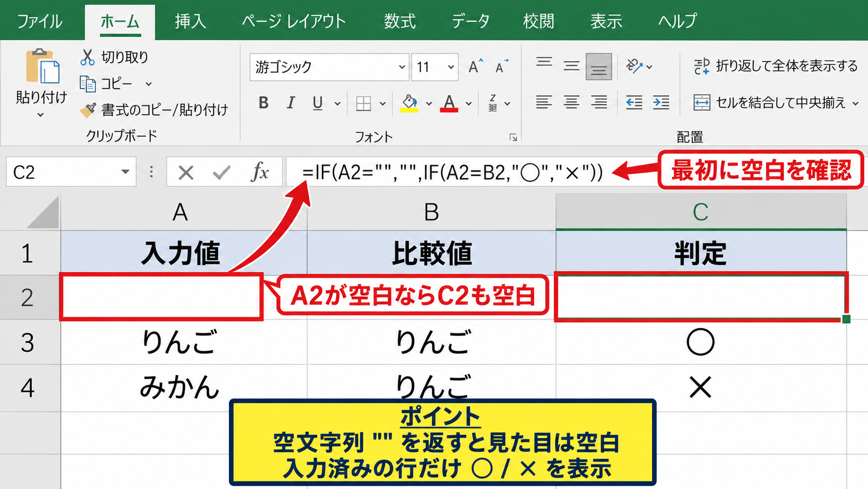The image size is (868, 489).
Task: Increase font size with the larger A icon
Action: click(x=475, y=67)
